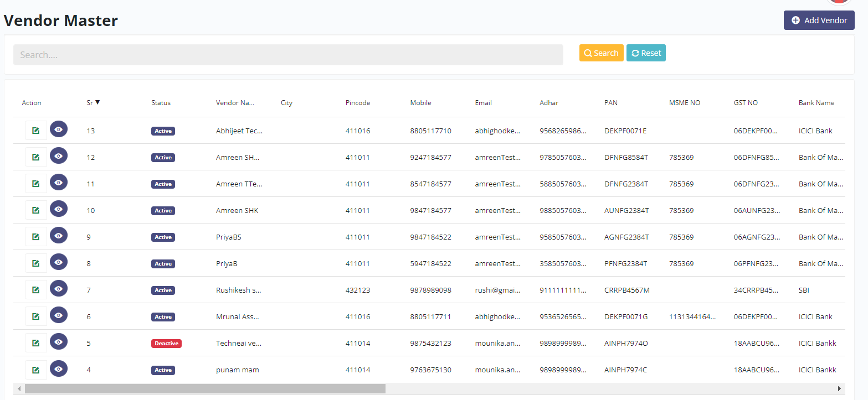This screenshot has width=868, height=400.
Task: Select mobile number 9763675130
Action: tap(430, 370)
